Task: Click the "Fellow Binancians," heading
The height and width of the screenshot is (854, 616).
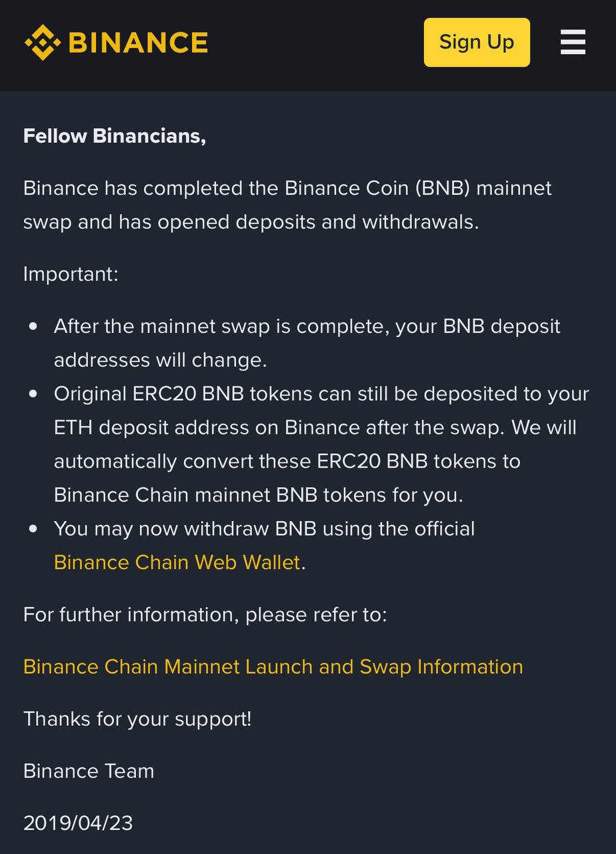Action: click(115, 135)
